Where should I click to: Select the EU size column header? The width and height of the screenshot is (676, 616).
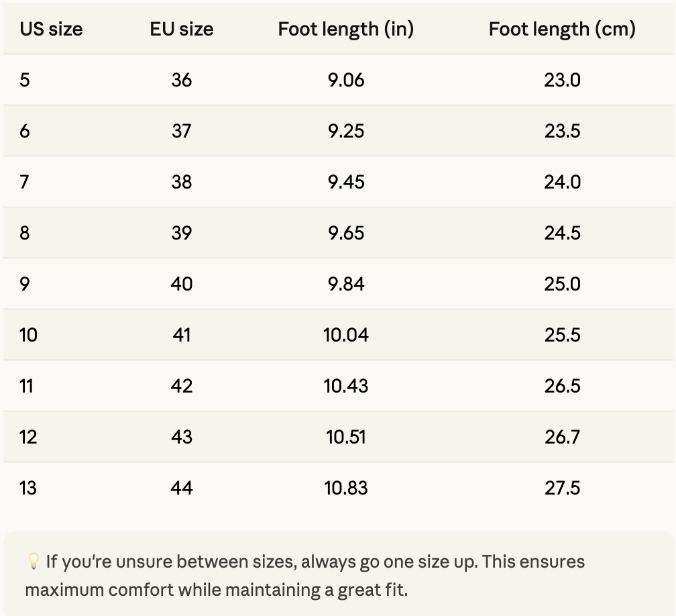coord(182,30)
